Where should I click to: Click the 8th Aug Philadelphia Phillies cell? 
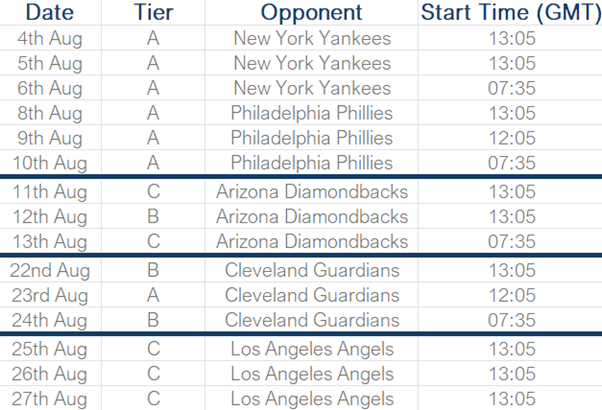tap(311, 113)
